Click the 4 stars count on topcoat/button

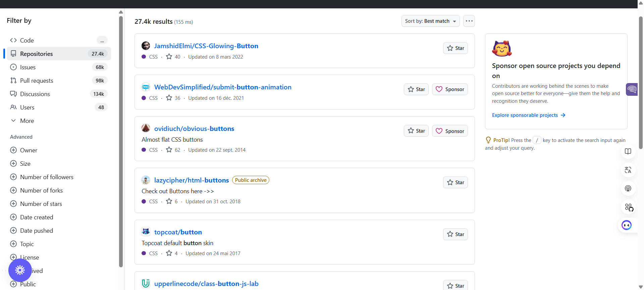[172, 253]
